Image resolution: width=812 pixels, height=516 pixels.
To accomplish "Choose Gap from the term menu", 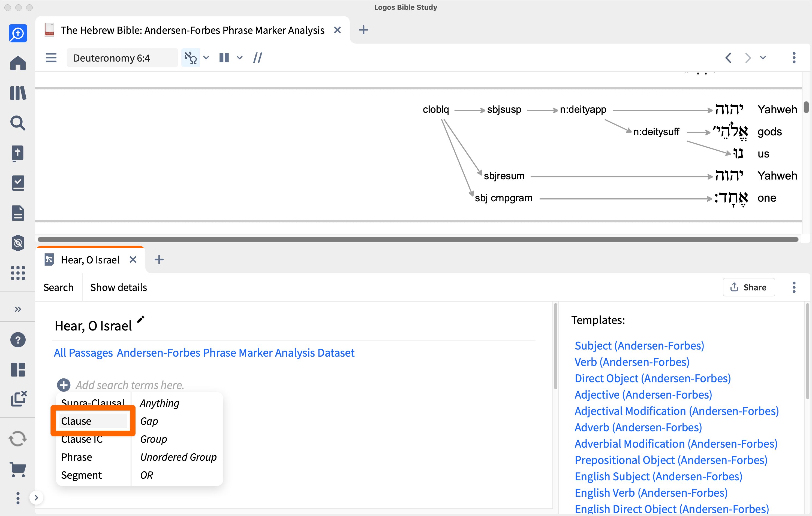I will tap(149, 421).
